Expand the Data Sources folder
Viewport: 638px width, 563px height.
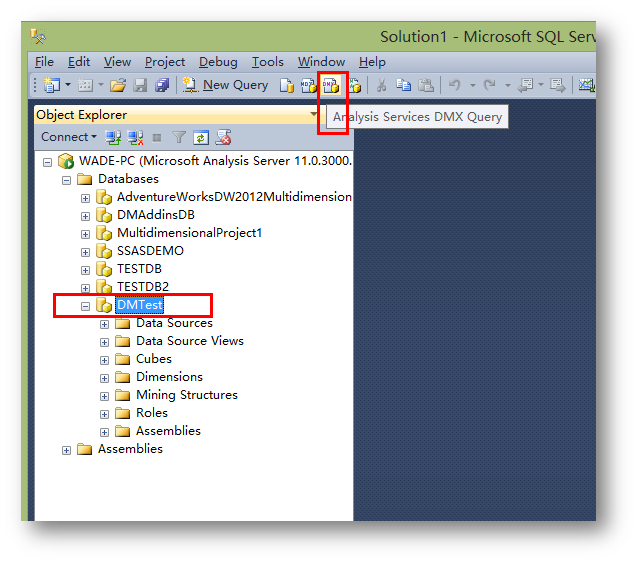105,324
